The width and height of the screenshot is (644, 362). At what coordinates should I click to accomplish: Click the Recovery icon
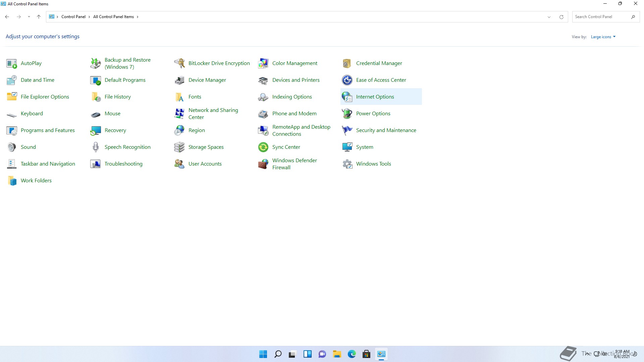pos(96,130)
